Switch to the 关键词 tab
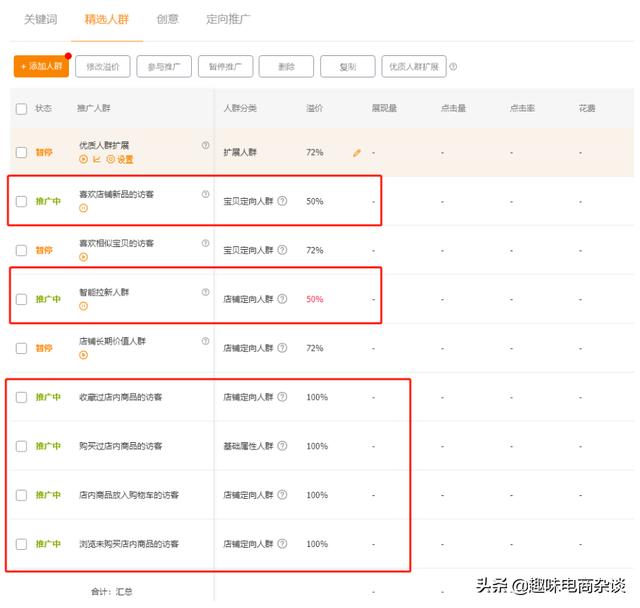 point(41,19)
